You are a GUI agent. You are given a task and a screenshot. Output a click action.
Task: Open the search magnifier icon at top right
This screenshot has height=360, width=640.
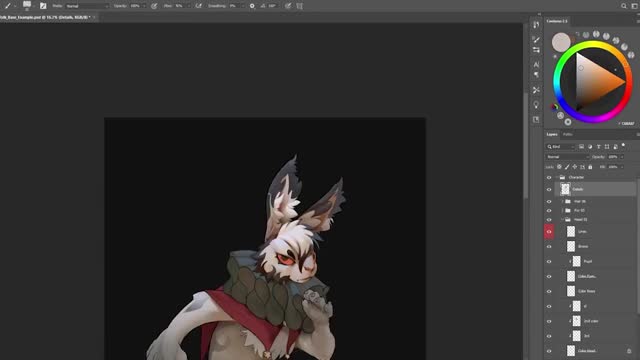tap(624, 6)
